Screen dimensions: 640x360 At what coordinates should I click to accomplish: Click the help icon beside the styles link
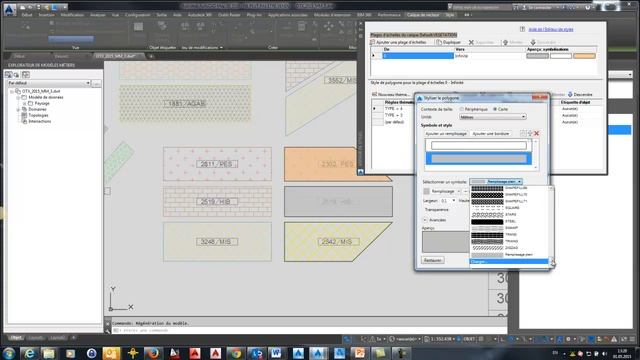[522, 29]
